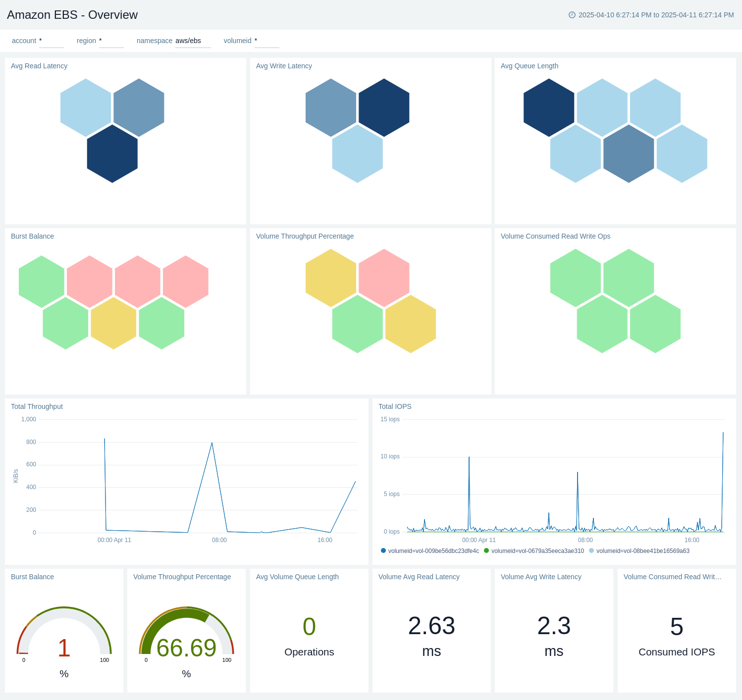Select the Total IOPS panel title
Screen dimensions: 742x700
395,406
